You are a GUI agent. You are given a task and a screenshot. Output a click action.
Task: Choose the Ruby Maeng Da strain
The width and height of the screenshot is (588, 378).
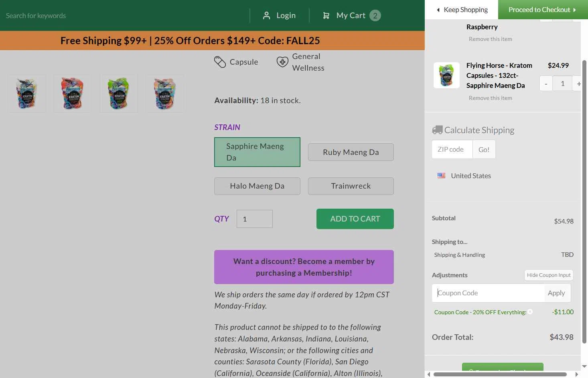[351, 152]
